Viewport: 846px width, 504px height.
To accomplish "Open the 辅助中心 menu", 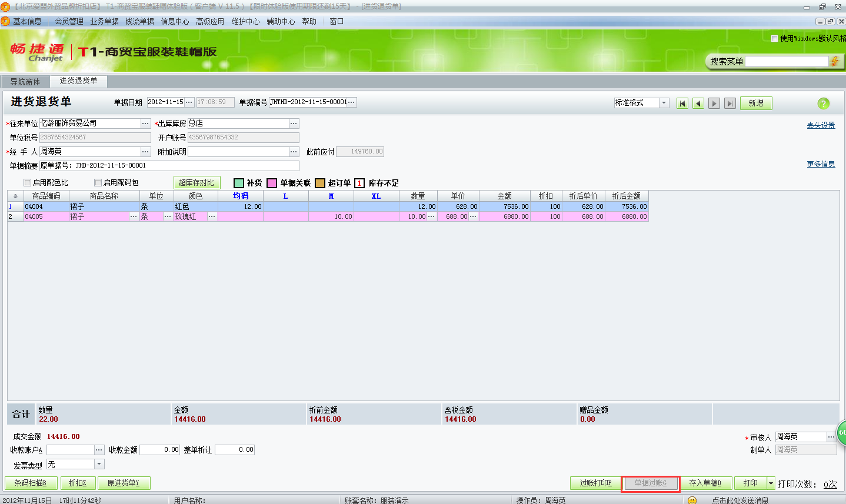I will [x=281, y=22].
